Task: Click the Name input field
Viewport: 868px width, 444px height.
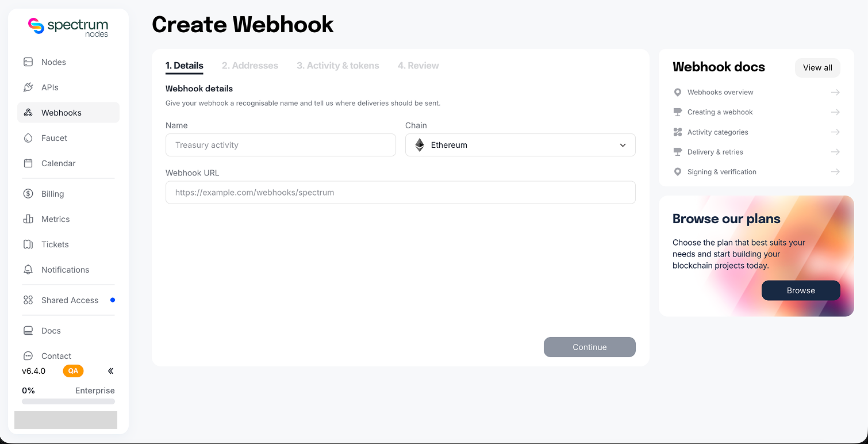Action: click(x=281, y=145)
